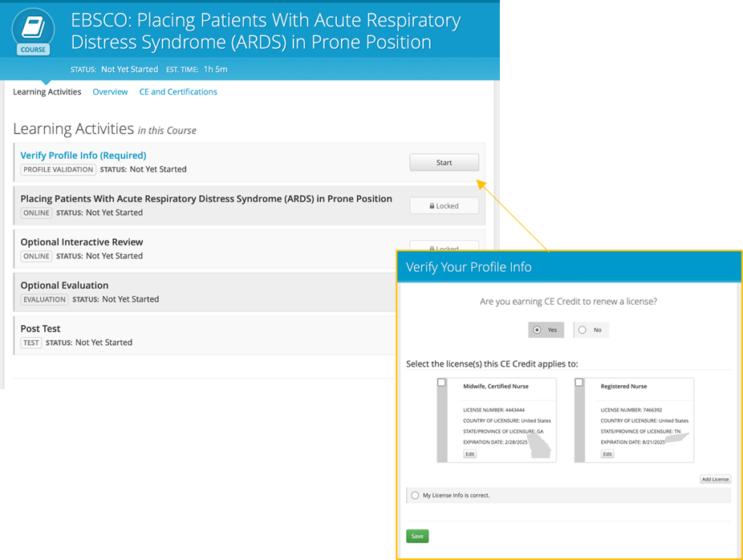
Task: Click the course header title text
Action: (x=266, y=31)
